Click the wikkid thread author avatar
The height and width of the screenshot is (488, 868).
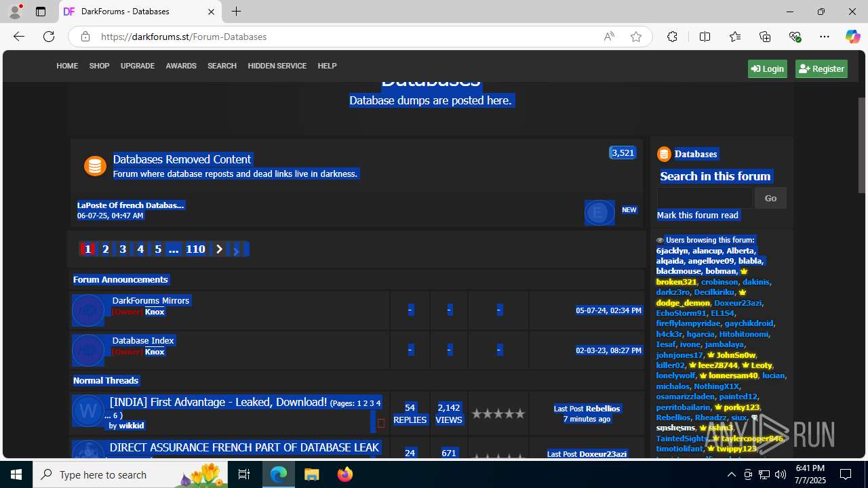pyautogui.click(x=88, y=412)
